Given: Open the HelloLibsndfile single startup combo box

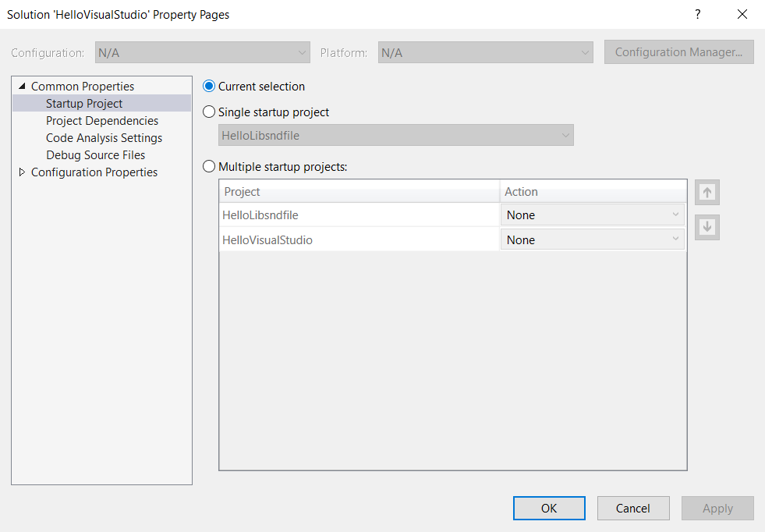Looking at the screenshot, I should [395, 135].
